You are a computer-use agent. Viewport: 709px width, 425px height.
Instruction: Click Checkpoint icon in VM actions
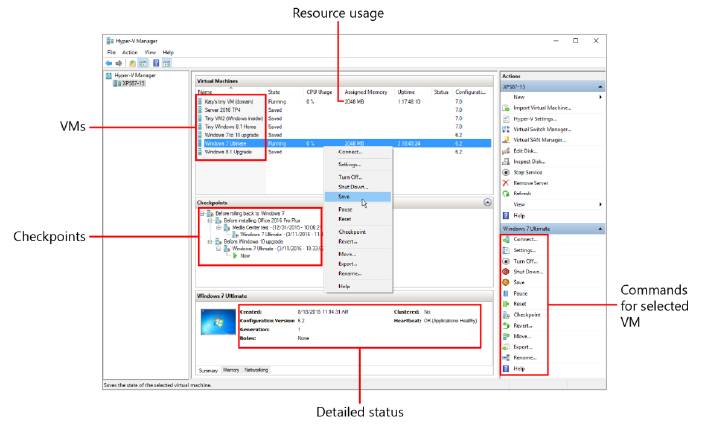[x=507, y=314]
